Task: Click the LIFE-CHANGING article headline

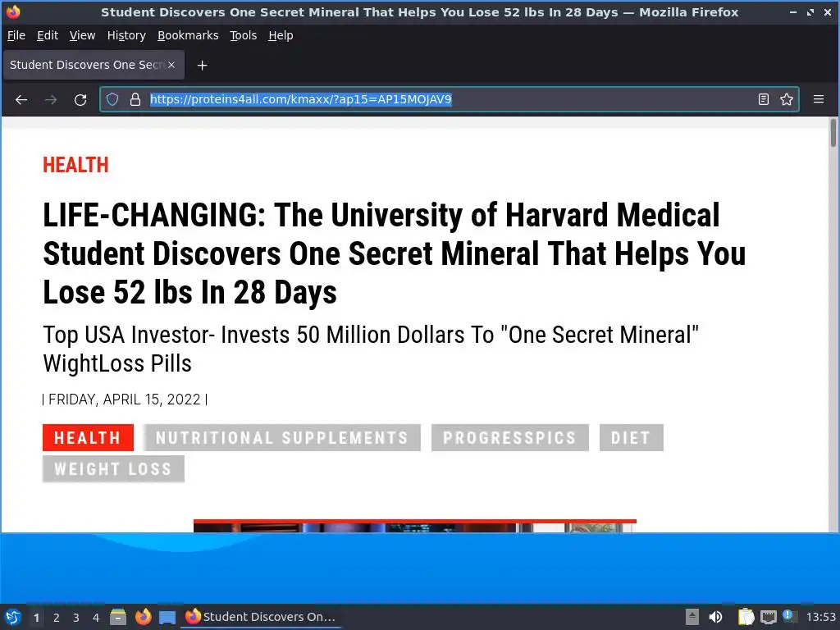Action: coord(394,253)
